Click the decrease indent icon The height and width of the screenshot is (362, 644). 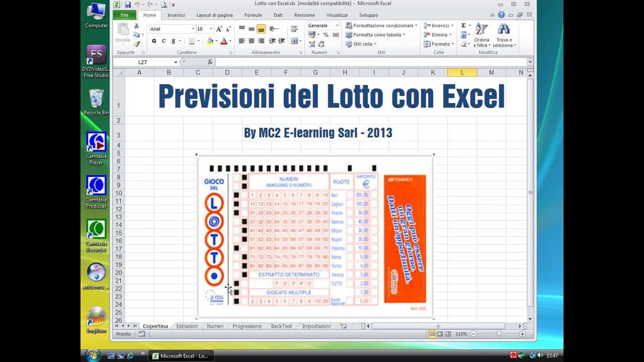point(272,41)
